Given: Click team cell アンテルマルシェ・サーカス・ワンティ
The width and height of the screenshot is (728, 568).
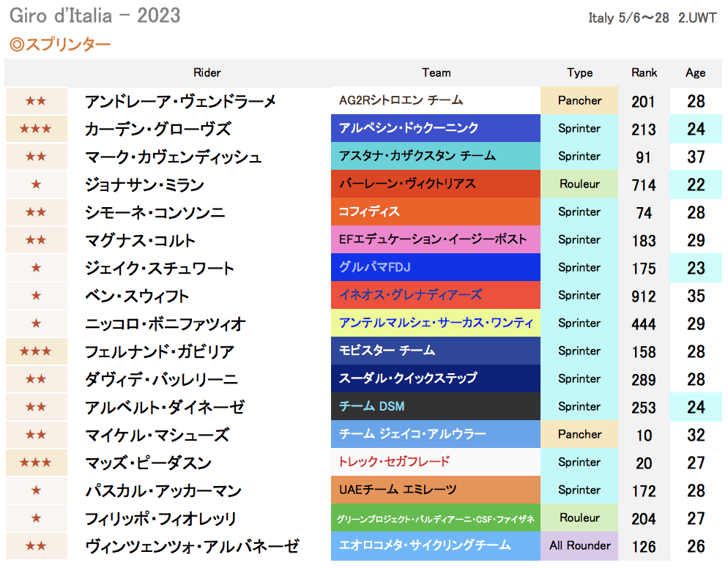Looking at the screenshot, I should [x=436, y=323].
